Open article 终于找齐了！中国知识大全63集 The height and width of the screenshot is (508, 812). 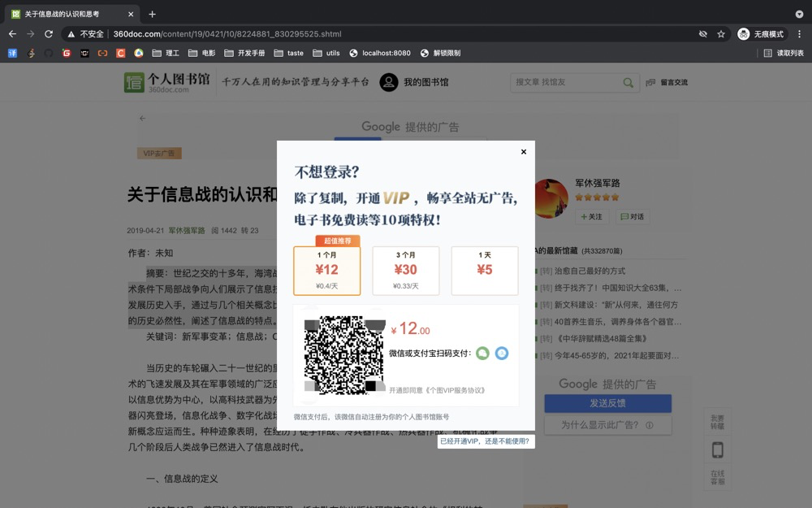coord(618,288)
